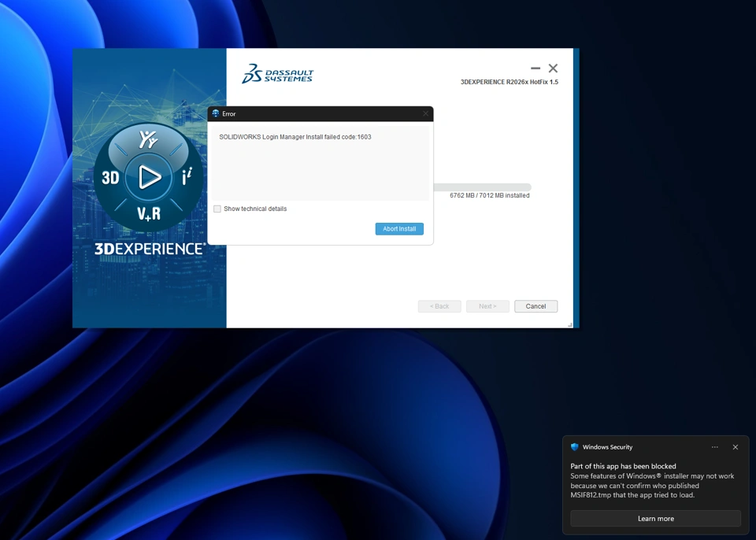
Task: Click the 3DEXPERIENCE brand text
Action: point(150,249)
